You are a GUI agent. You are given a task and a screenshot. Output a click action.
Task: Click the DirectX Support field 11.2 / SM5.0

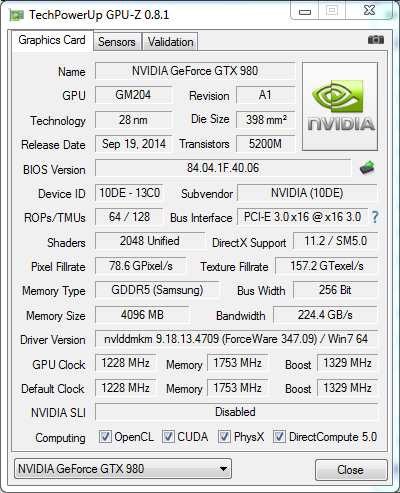click(336, 241)
